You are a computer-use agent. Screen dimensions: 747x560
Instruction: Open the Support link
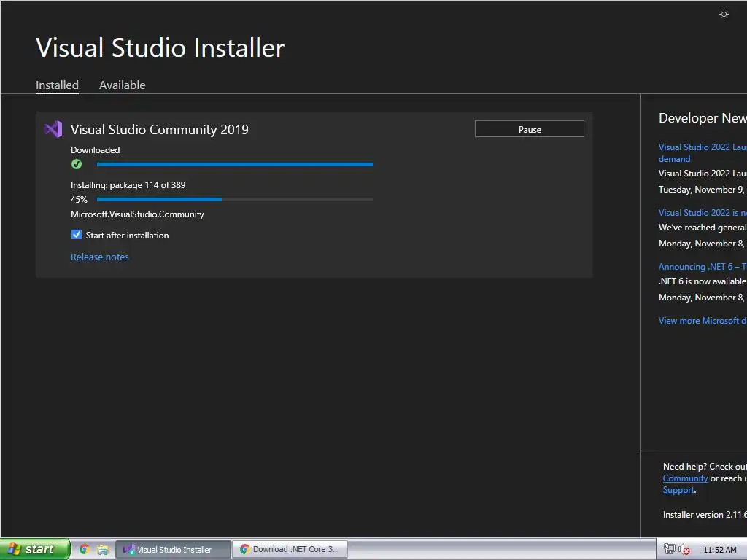678,490
